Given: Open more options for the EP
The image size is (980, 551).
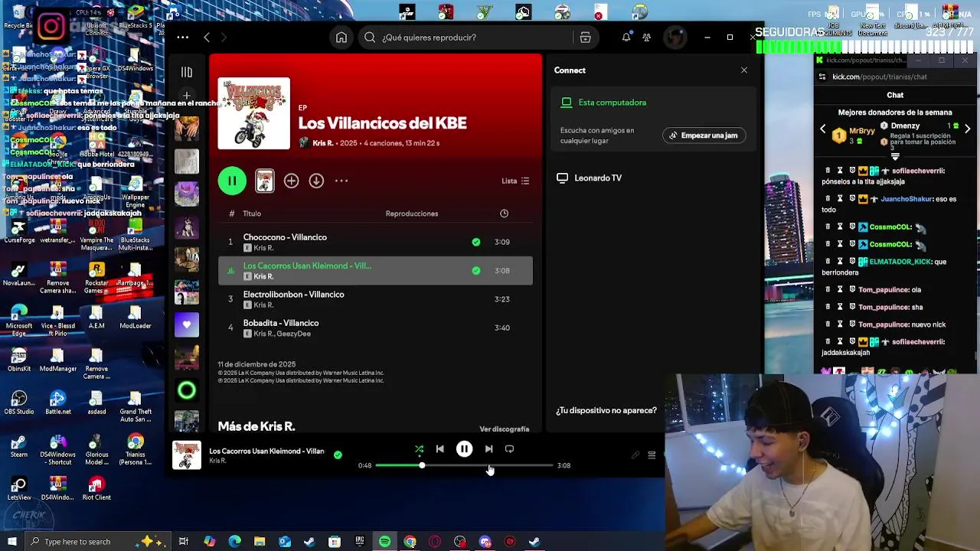Looking at the screenshot, I should click(x=341, y=181).
